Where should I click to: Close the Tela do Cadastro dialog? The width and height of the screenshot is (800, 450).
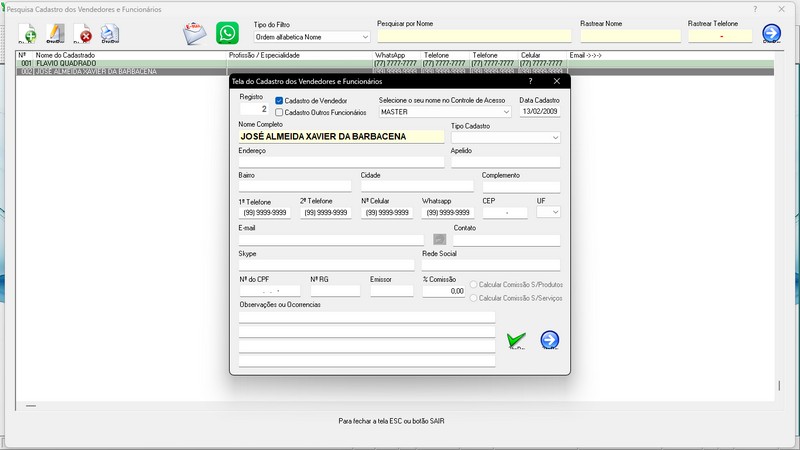[557, 81]
